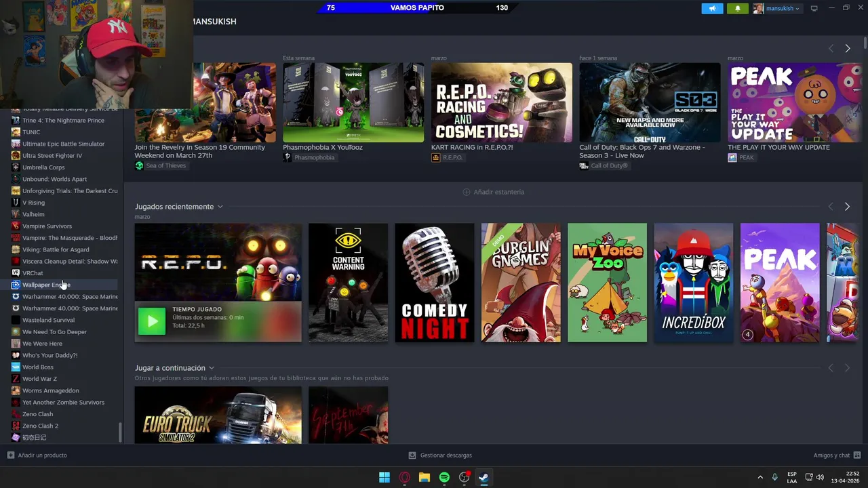Viewport: 868px width, 488px height.
Task: Open Phasmophobia X YouTooz news card
Action: [353, 102]
